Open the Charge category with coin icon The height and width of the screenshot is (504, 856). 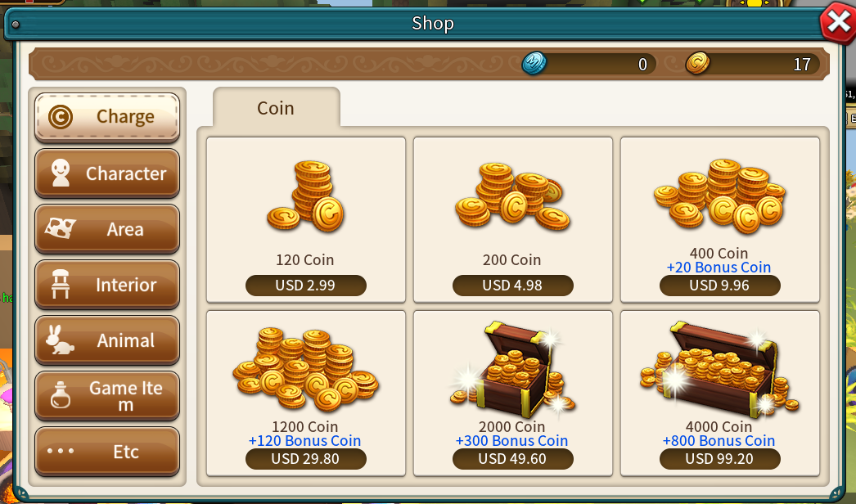[107, 117]
